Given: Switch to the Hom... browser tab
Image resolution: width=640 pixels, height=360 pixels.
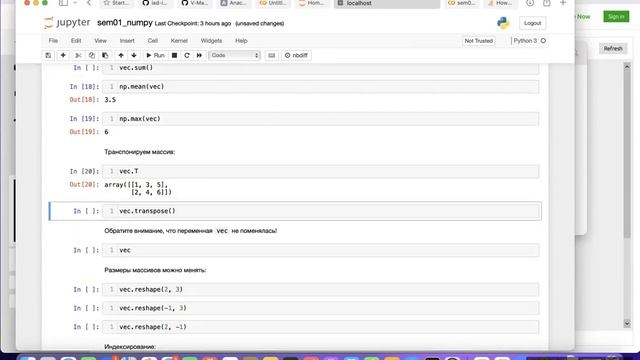Looking at the screenshot, I should pyautogui.click(x=312, y=3).
